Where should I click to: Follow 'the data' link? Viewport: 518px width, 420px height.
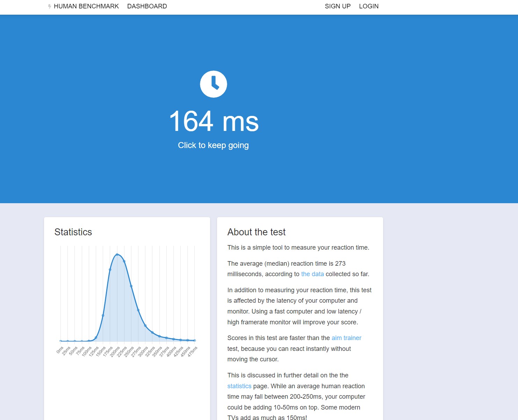tap(312, 274)
